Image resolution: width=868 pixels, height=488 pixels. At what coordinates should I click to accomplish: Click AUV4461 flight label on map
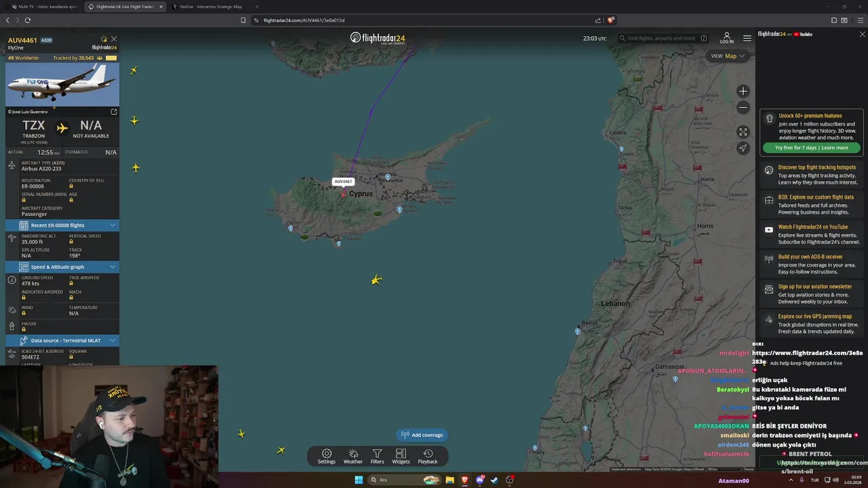(x=343, y=182)
